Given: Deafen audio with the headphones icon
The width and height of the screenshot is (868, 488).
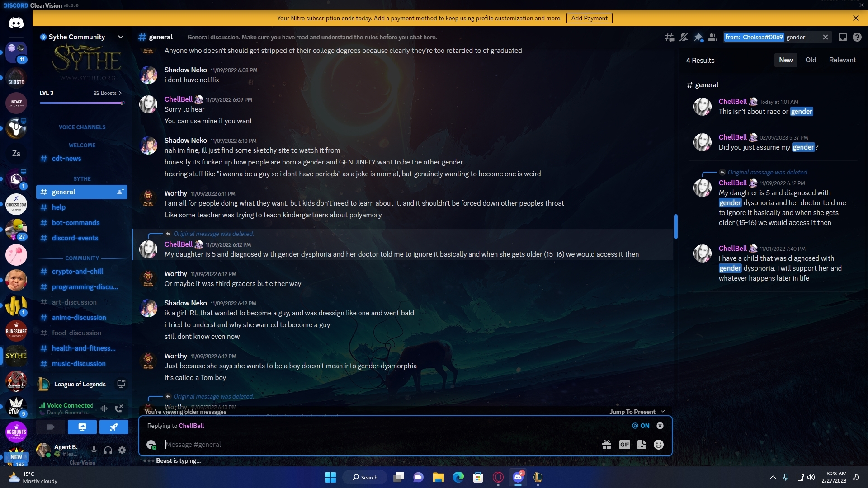Looking at the screenshot, I should point(108,450).
